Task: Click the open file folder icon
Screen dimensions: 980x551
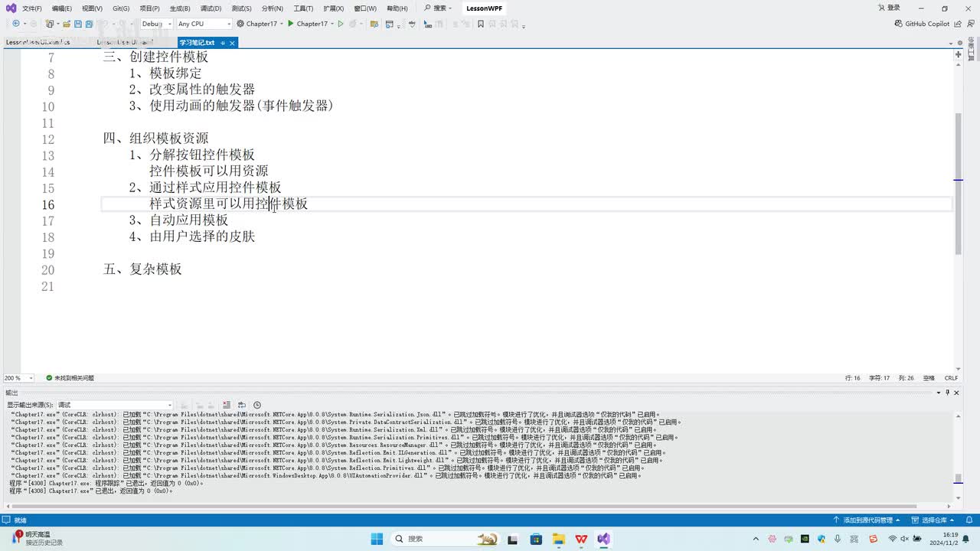Action: click(67, 24)
